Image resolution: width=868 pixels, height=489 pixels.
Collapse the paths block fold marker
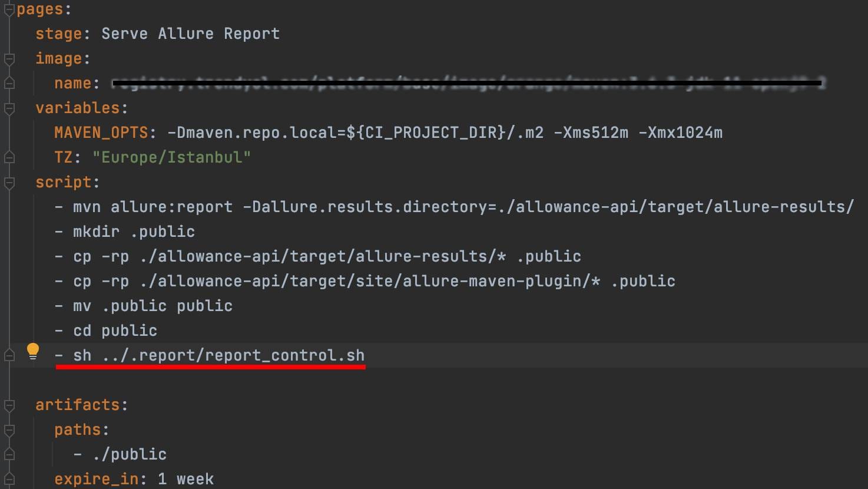pyautogui.click(x=9, y=430)
